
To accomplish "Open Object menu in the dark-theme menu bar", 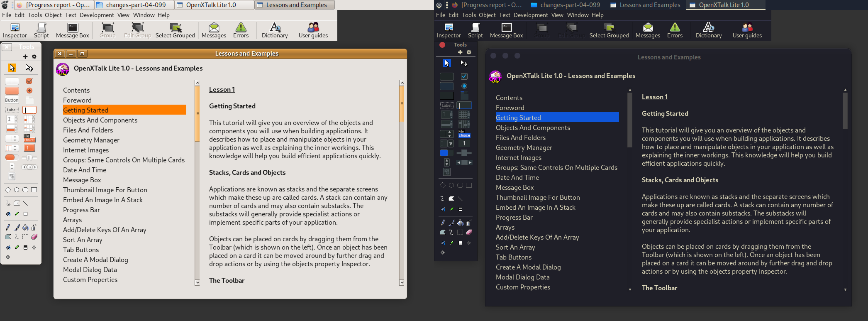I will [x=487, y=15].
